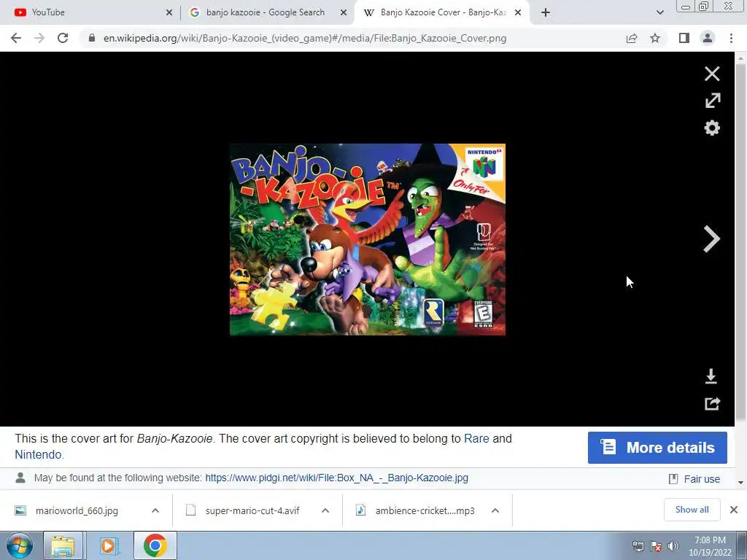Close the Wikipedia media viewer
Screen dimensions: 747x560
(712, 74)
